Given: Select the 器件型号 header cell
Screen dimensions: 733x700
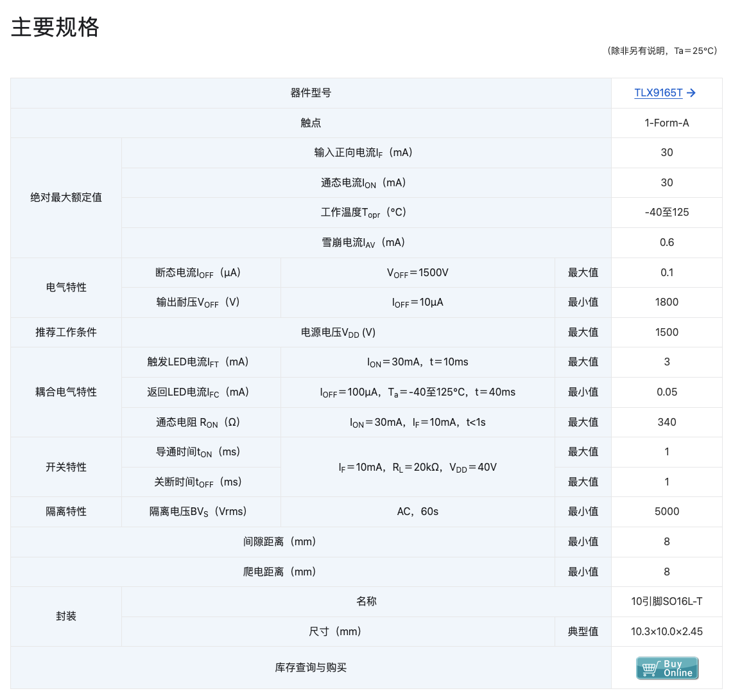Looking at the screenshot, I should tap(311, 93).
